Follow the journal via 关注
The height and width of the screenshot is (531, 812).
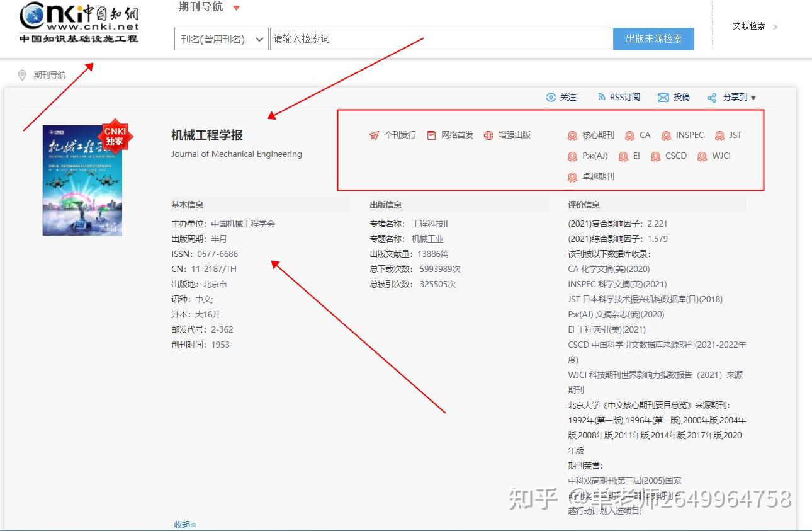568,98
